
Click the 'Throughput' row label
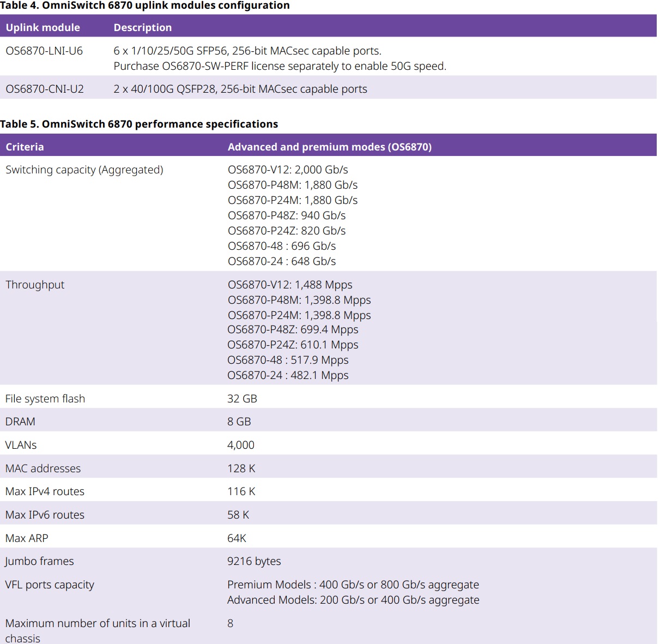[x=35, y=285]
